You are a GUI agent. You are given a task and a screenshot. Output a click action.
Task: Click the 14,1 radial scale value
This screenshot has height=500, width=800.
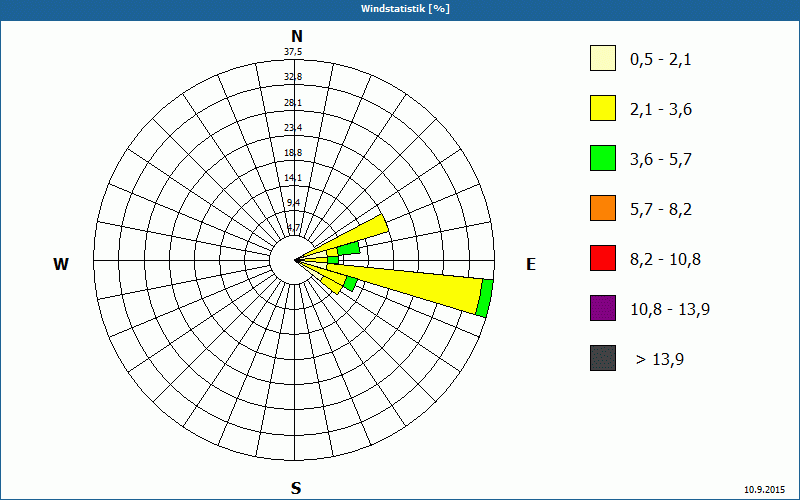293,178
